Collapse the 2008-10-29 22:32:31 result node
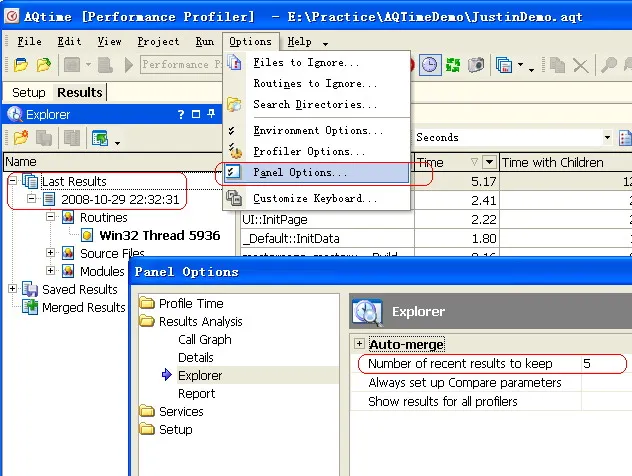 pyautogui.click(x=31, y=198)
